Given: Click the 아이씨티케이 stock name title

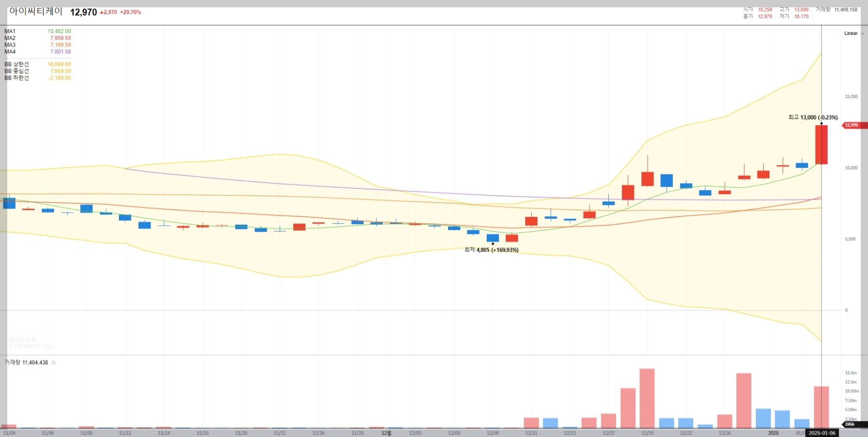Looking at the screenshot, I should click(36, 12).
